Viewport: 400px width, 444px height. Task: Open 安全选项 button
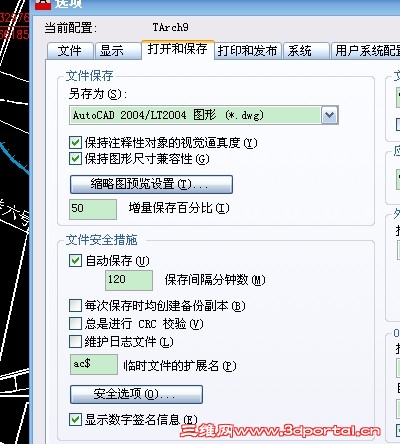coord(136,394)
